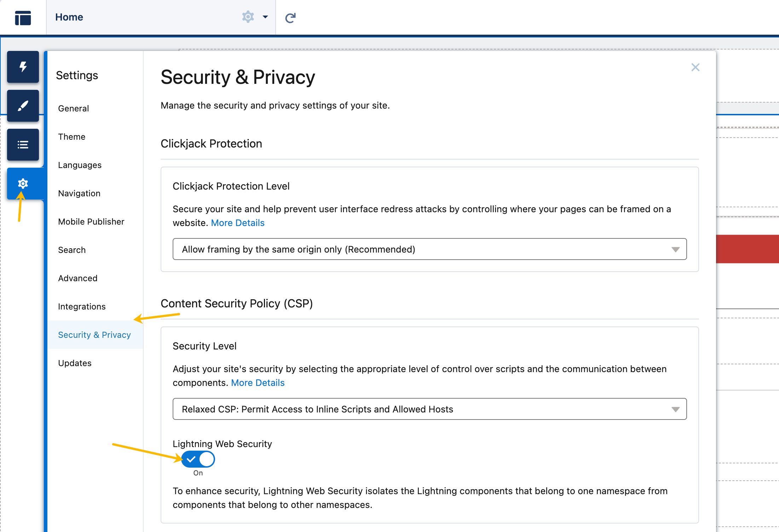
Task: Expand the CSP Security Level dropdown
Action: [429, 409]
